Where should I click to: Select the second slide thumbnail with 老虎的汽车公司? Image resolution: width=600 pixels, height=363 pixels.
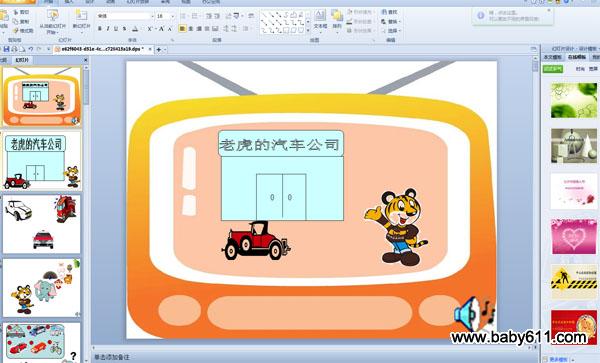tap(42, 161)
